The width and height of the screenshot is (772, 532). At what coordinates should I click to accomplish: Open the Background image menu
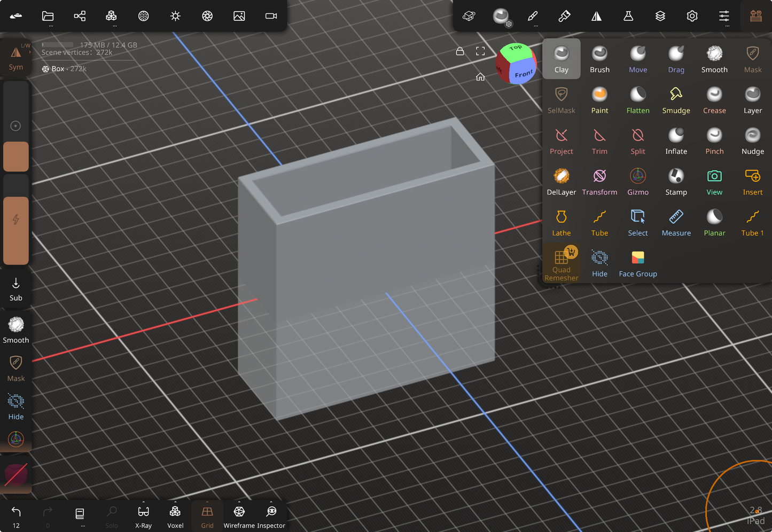(x=239, y=16)
